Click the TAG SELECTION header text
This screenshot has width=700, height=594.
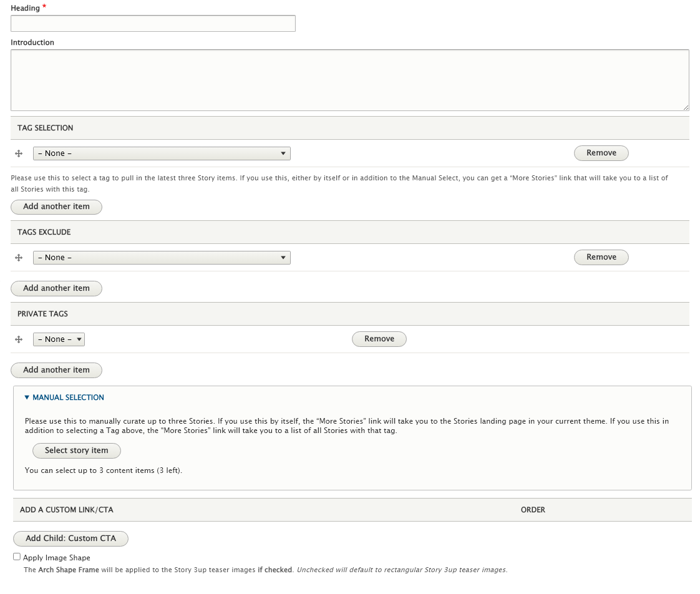tap(45, 128)
